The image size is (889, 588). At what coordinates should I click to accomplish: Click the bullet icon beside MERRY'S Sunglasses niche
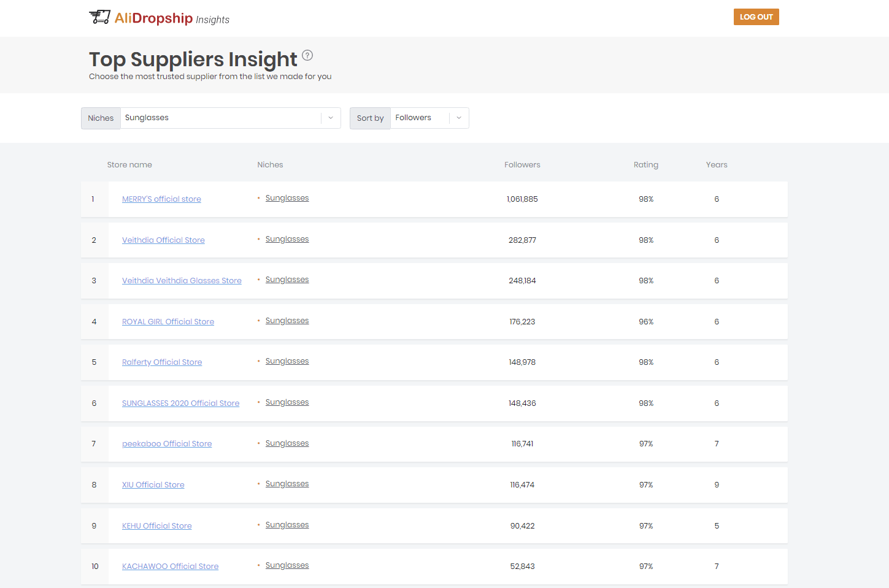tap(258, 198)
